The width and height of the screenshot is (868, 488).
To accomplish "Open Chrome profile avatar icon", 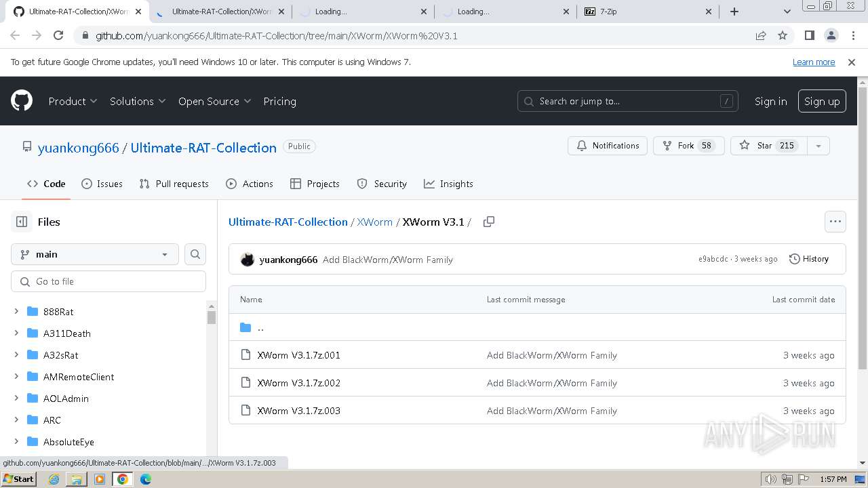I will tap(831, 35).
